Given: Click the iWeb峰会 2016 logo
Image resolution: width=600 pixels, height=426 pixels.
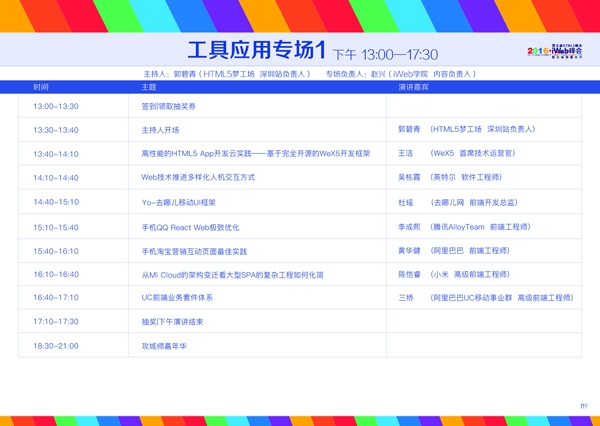Looking at the screenshot, I should 554,51.
